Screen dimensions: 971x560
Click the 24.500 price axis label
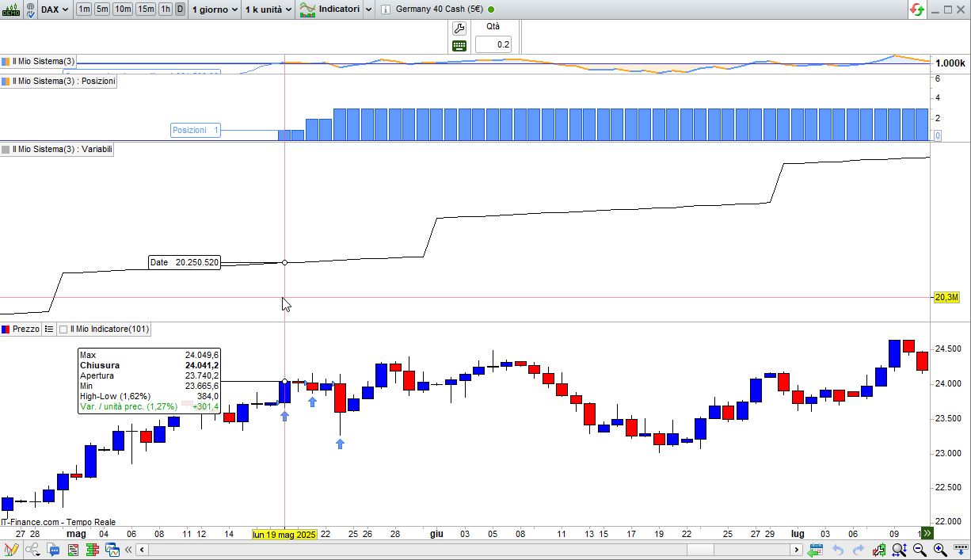pyautogui.click(x=949, y=349)
